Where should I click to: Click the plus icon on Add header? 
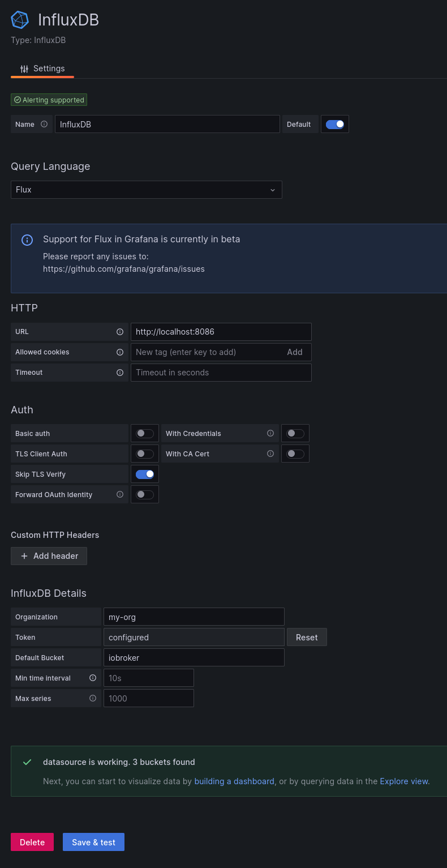point(24,556)
